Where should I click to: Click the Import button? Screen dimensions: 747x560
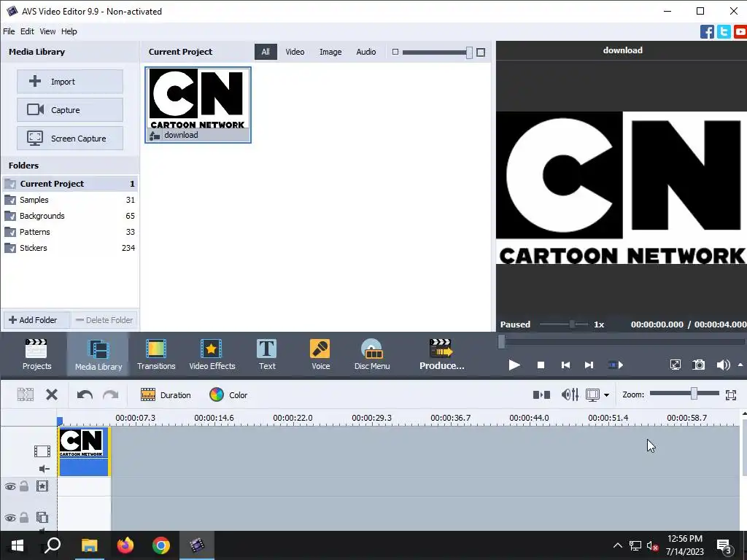point(70,82)
